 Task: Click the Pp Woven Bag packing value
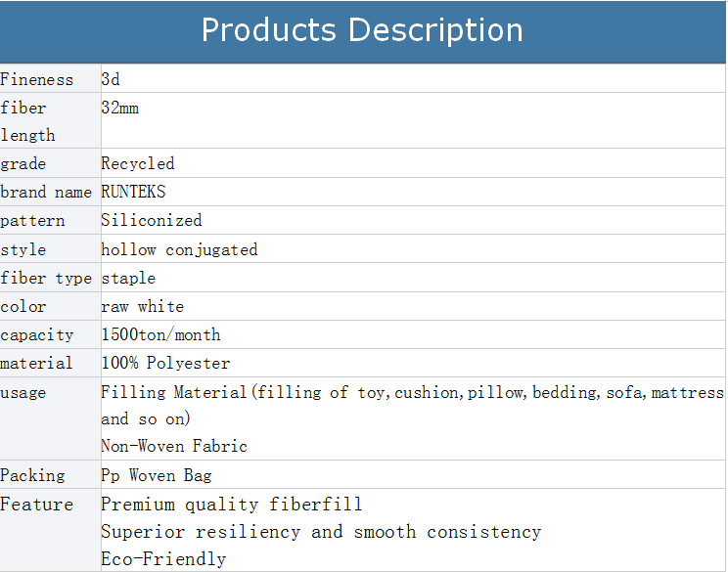156,476
